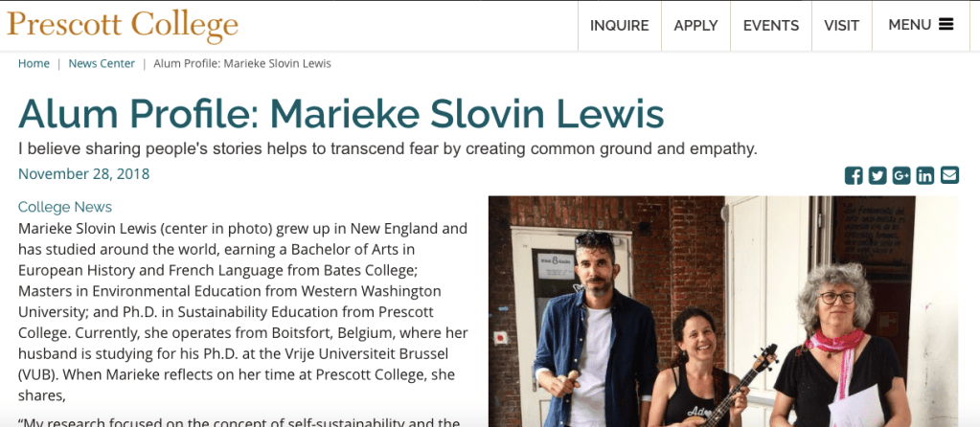
Task: Navigate to Home in the breadcrumb
Action: (34, 63)
